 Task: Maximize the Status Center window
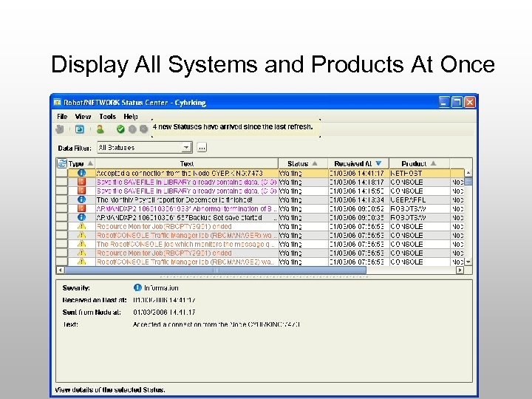coord(457,102)
